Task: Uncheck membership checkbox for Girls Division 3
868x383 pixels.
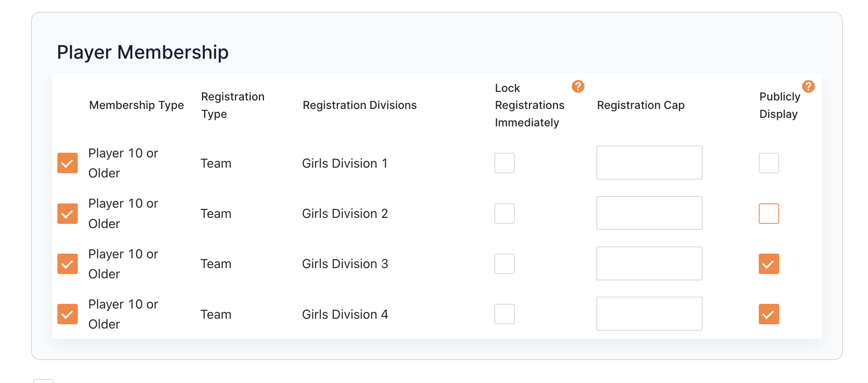Action: (x=68, y=264)
